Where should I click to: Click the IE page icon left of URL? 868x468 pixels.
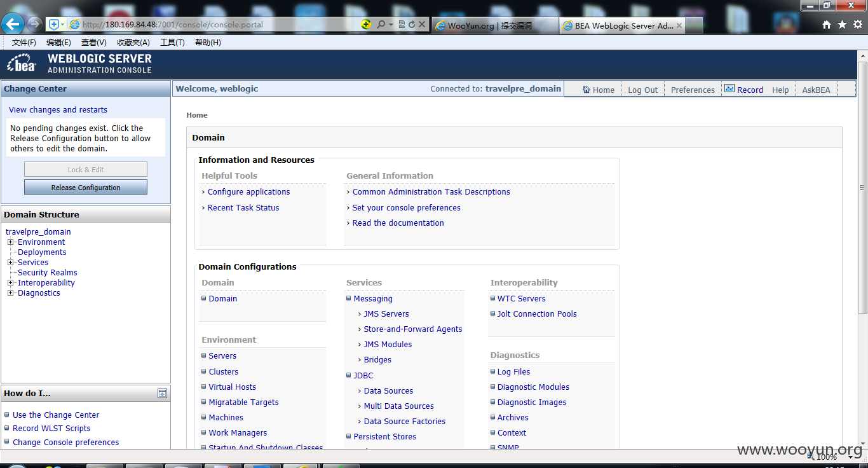click(74, 24)
